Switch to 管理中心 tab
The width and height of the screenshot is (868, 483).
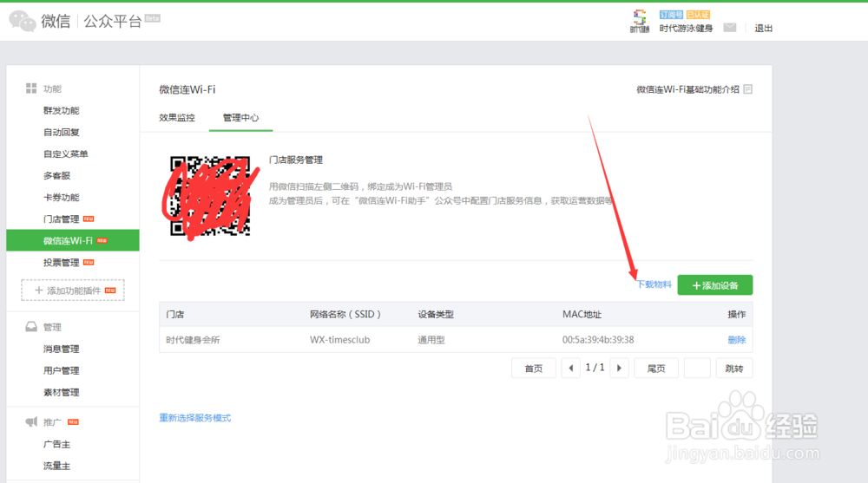pos(240,117)
